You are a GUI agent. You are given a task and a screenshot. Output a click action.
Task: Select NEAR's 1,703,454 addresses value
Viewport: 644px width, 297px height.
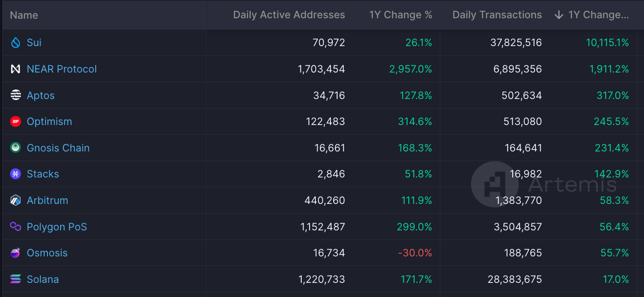321,69
